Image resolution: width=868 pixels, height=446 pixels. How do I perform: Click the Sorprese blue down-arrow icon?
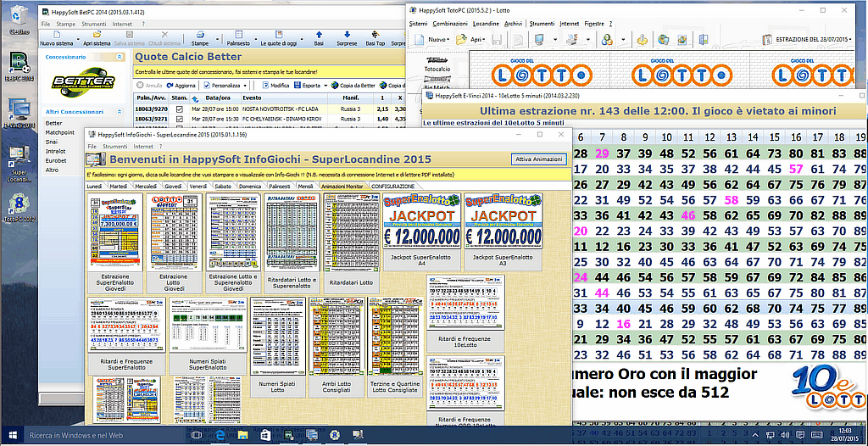(x=346, y=33)
